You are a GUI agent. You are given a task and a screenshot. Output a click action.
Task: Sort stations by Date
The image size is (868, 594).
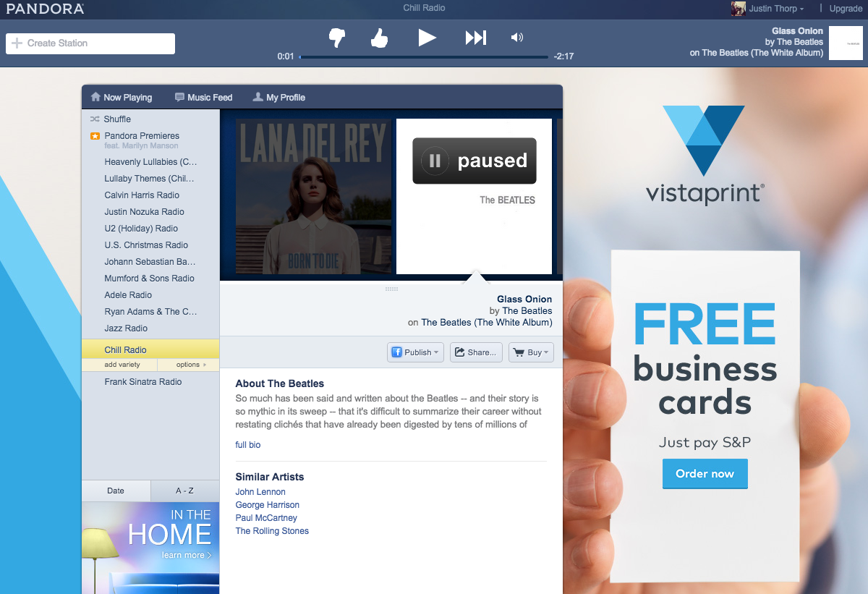pos(116,491)
